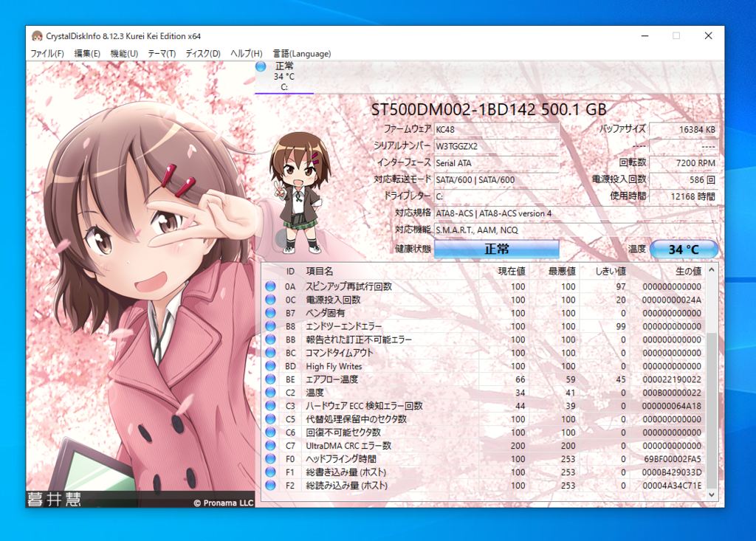Viewport: 756px width, 541px height.
Task: Click status orb for High Fly Writes row
Action: (270, 366)
